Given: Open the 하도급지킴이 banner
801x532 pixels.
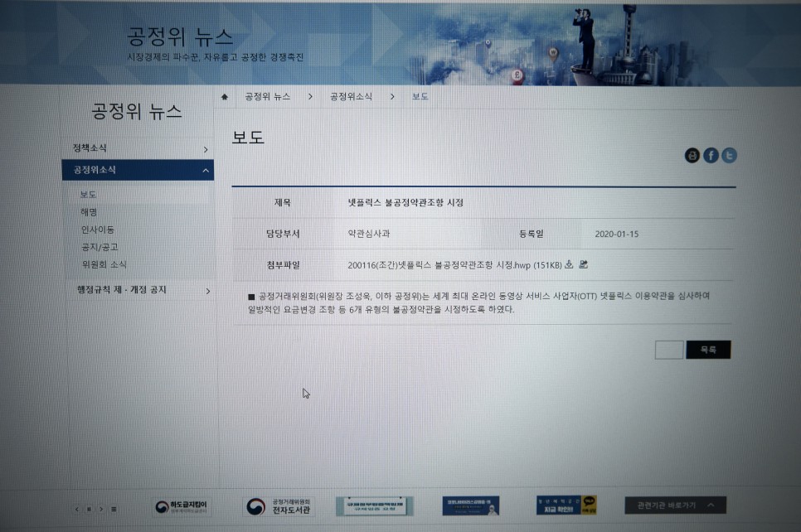Looking at the screenshot, I should [x=182, y=506].
